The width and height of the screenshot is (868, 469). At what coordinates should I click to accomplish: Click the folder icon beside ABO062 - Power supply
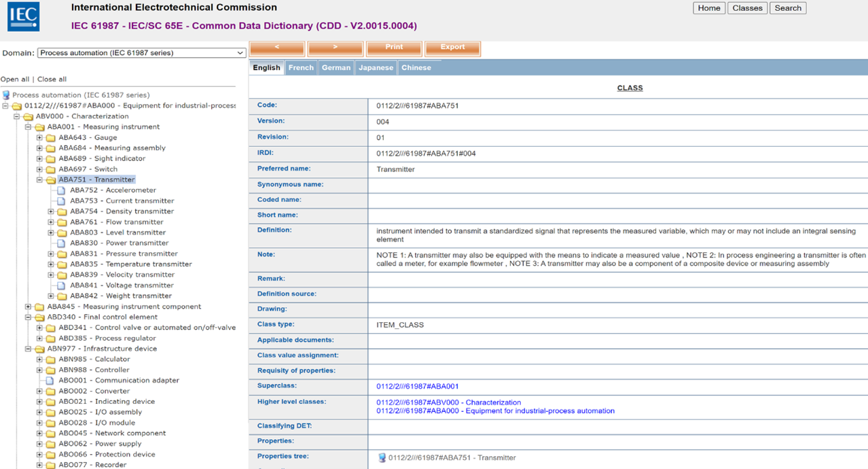[x=50, y=444]
